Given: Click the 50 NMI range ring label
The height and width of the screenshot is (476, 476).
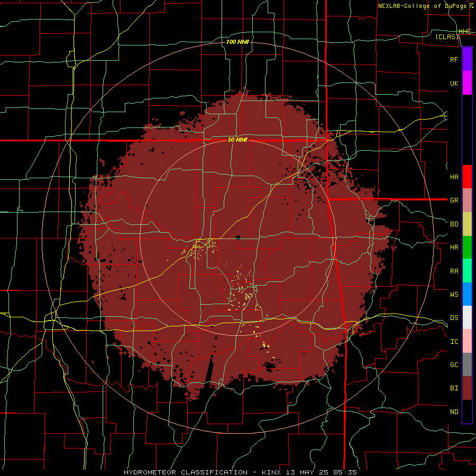Looking at the screenshot, I should pyautogui.click(x=237, y=140).
